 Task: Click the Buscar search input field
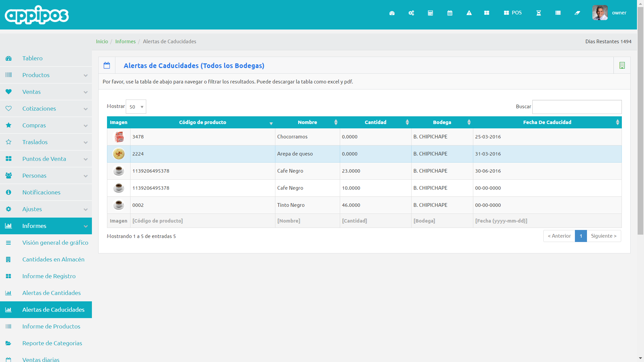point(577,107)
